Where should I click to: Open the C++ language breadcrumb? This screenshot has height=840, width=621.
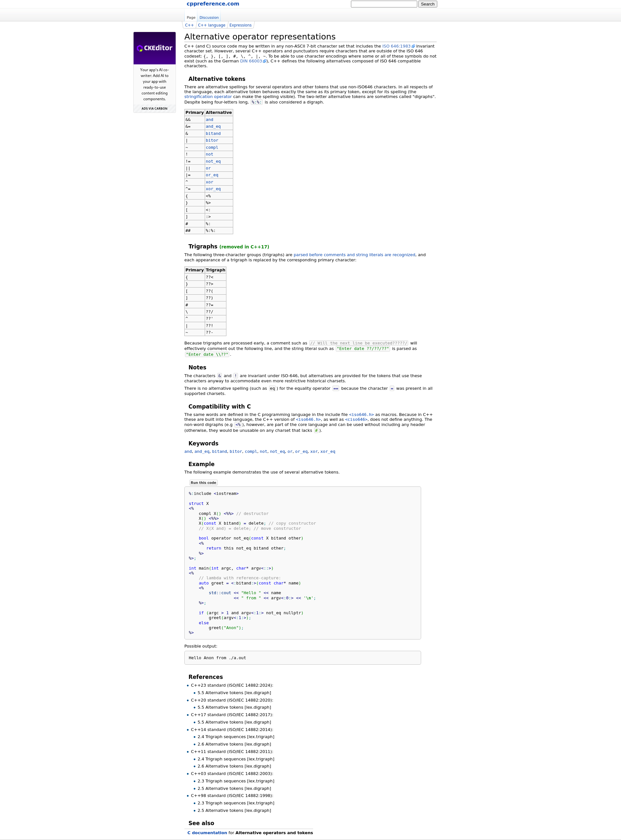(211, 25)
